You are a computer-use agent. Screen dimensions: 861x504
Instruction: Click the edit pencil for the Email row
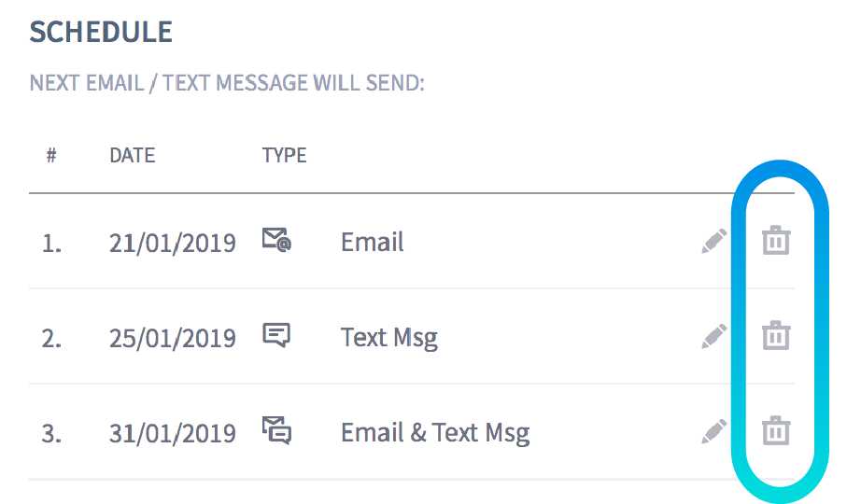point(714,242)
